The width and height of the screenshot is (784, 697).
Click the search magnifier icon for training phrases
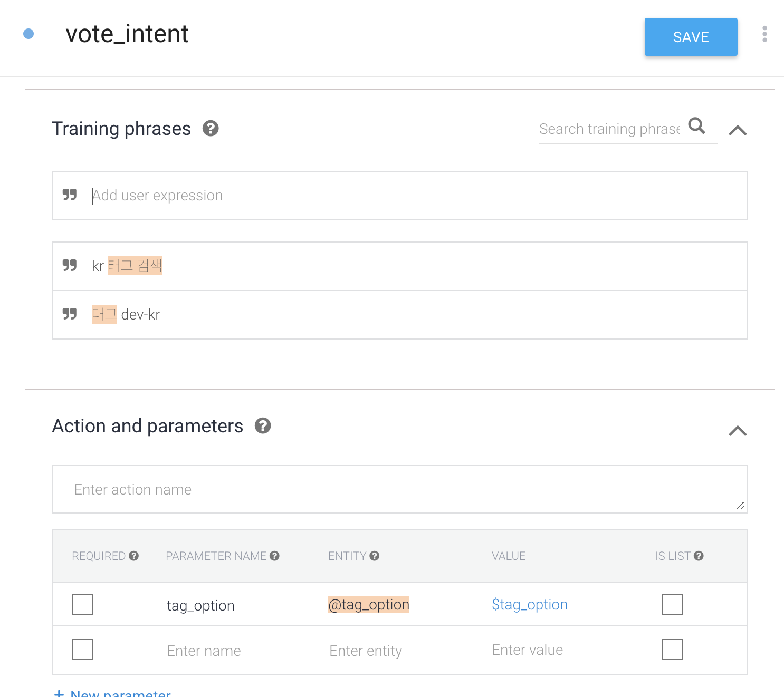(x=697, y=126)
